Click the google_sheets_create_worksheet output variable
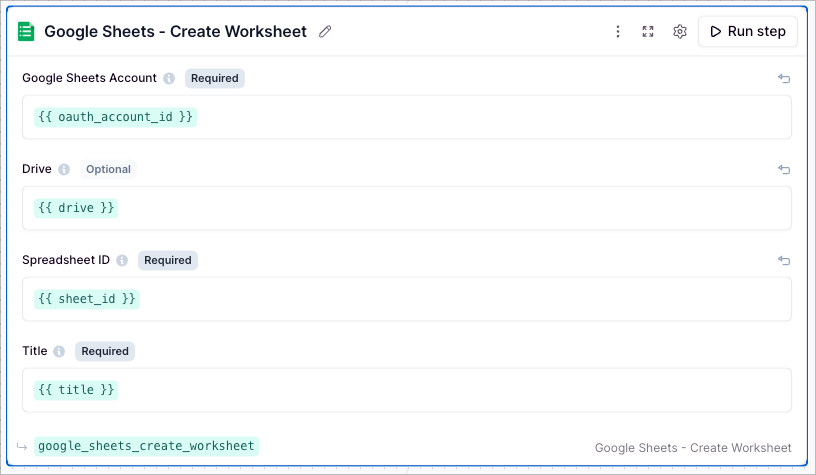 (x=146, y=446)
